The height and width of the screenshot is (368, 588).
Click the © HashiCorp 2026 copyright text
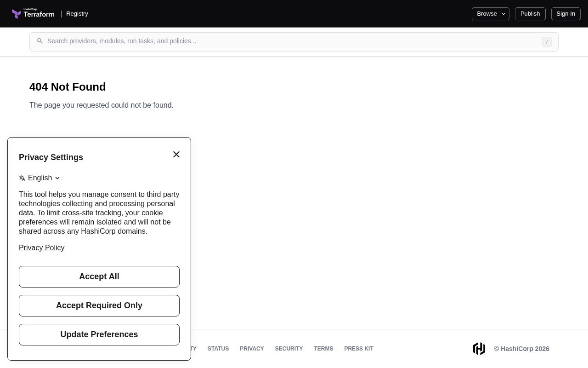click(522, 349)
